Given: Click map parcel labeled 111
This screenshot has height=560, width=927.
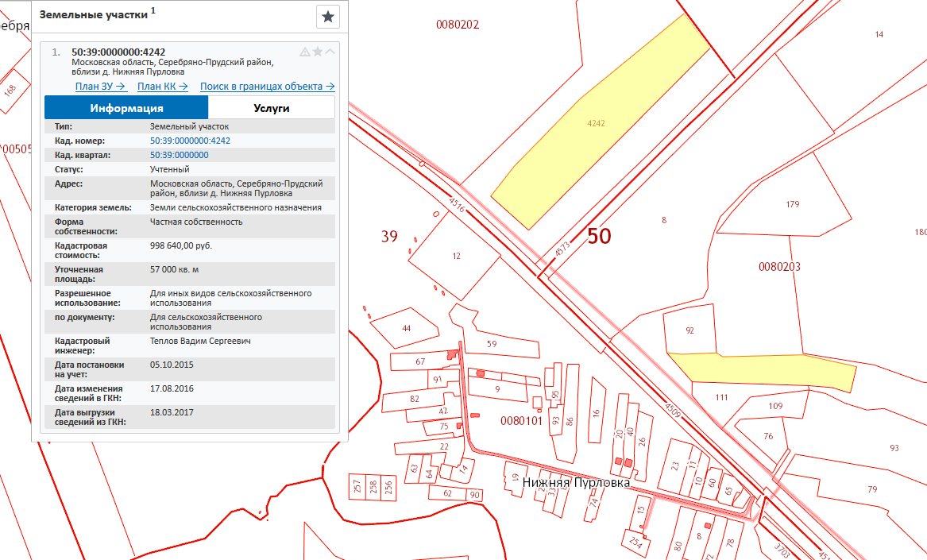Looking at the screenshot, I should click(x=721, y=397).
